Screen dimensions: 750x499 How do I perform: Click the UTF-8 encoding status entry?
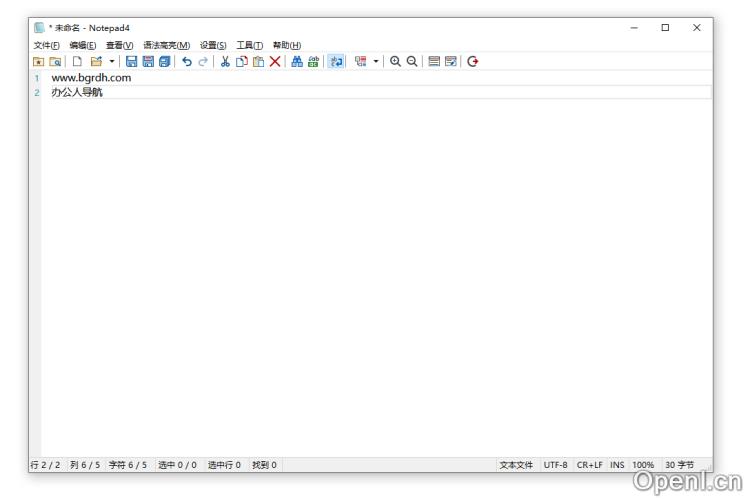coord(555,465)
